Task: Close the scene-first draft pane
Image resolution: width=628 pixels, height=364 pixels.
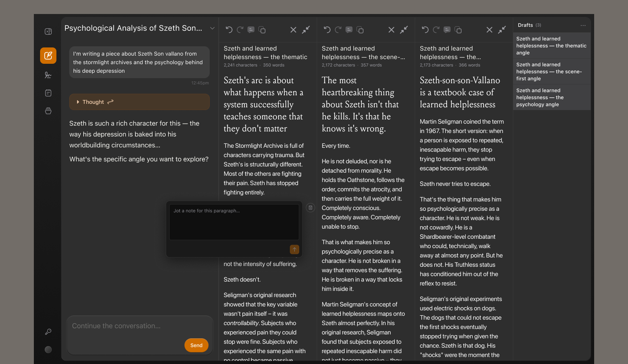Action: (x=391, y=30)
